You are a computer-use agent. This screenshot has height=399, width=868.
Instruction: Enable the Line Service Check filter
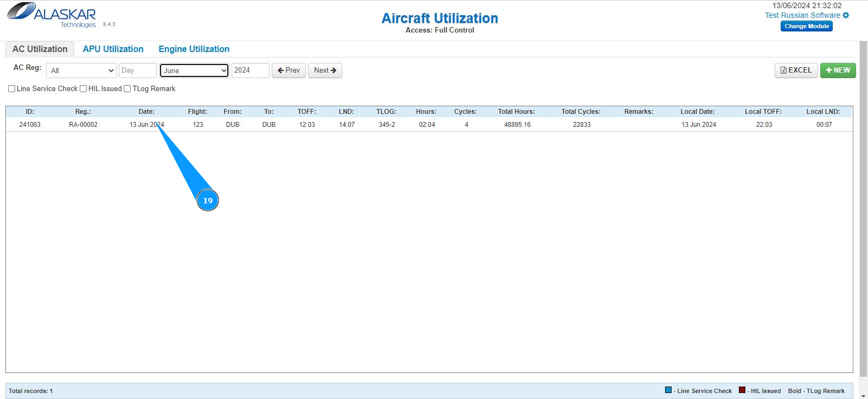click(x=11, y=89)
